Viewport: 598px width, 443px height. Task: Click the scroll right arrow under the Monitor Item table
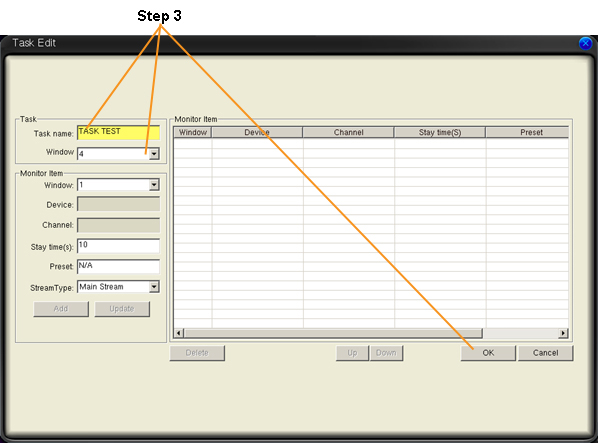pos(563,333)
